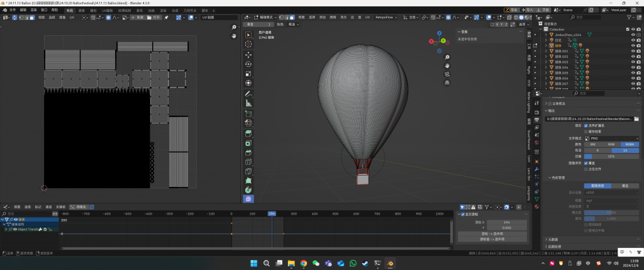Select the Rotate tool in viewport toolbar
644x270 pixels.
click(x=248, y=64)
